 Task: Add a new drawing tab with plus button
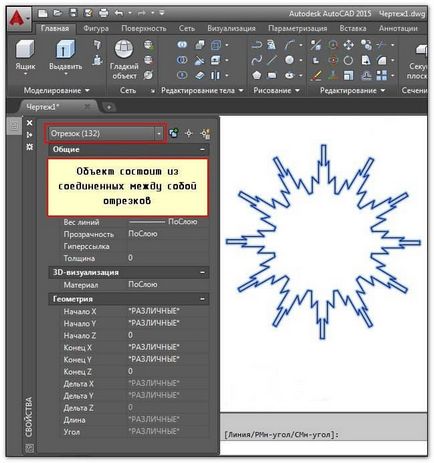109,107
